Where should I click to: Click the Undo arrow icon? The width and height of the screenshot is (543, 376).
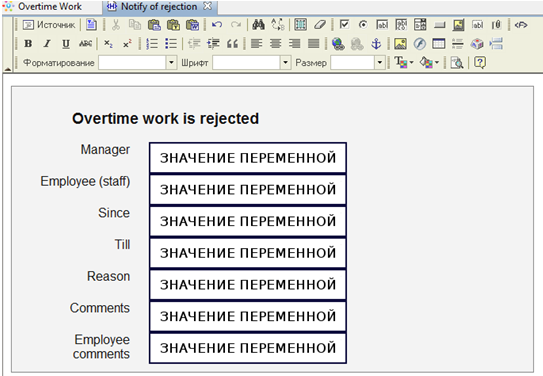tap(217, 25)
